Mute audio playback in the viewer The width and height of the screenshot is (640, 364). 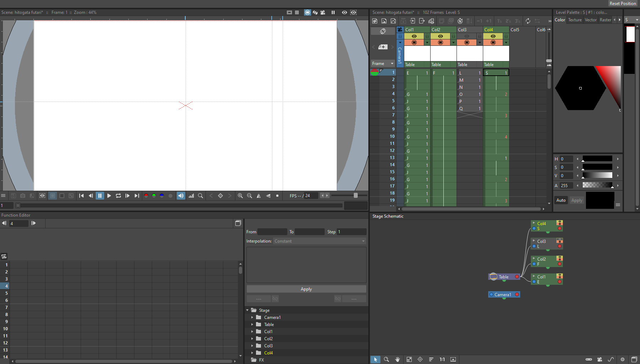[181, 196]
